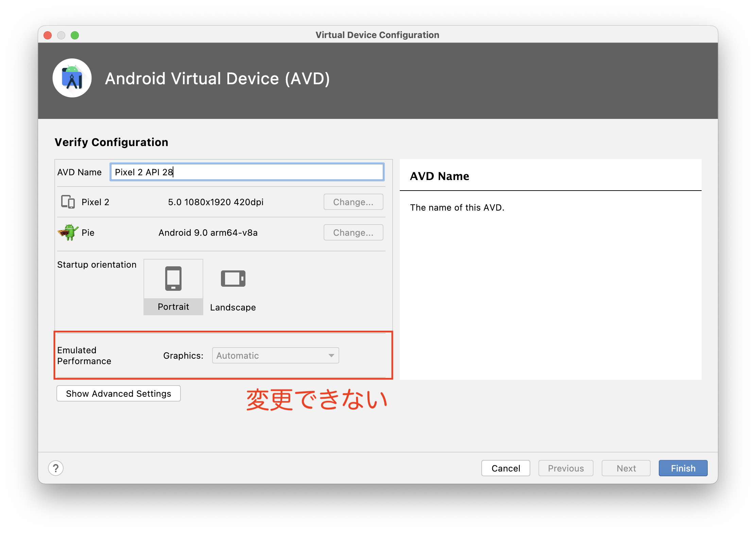Open the help question mark button
Image resolution: width=756 pixels, height=534 pixels.
pyautogui.click(x=56, y=468)
